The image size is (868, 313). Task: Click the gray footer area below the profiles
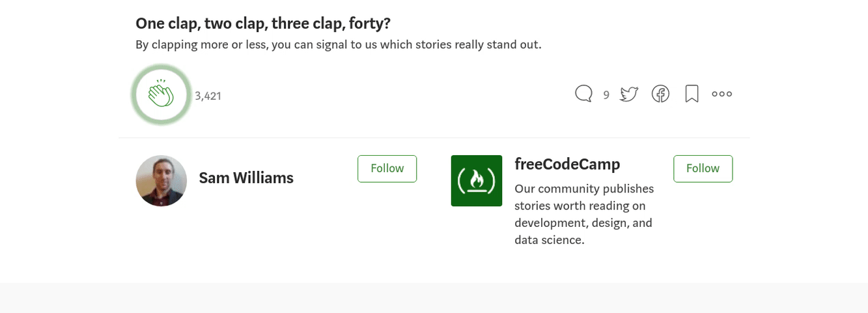[434, 298]
